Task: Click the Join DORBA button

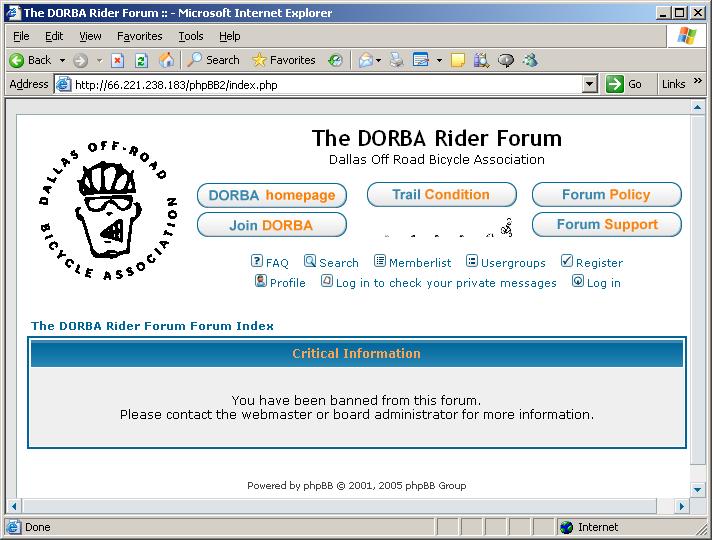Action: 271,225
